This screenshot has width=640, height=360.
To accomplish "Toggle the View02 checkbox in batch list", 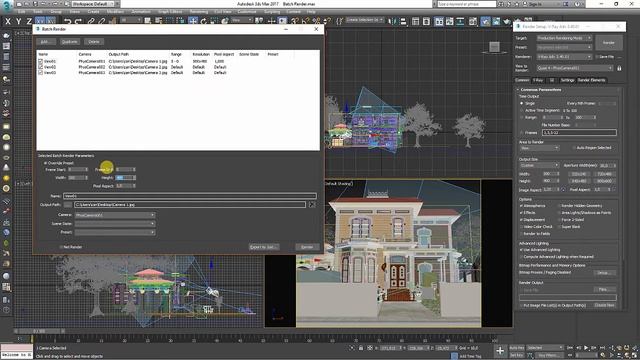I will [x=40, y=67].
